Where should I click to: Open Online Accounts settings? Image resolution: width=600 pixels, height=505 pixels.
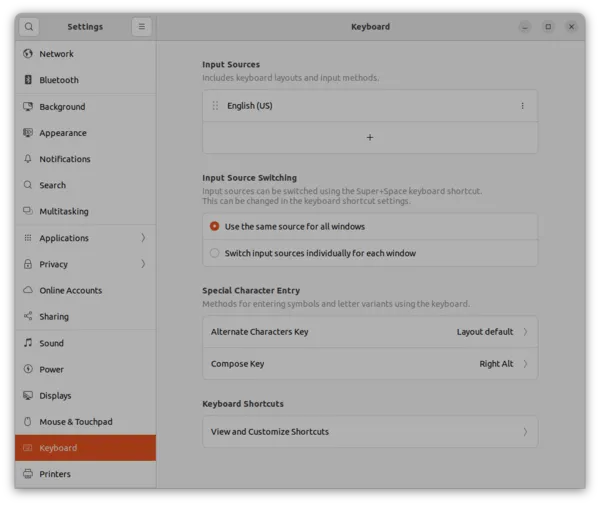85,290
